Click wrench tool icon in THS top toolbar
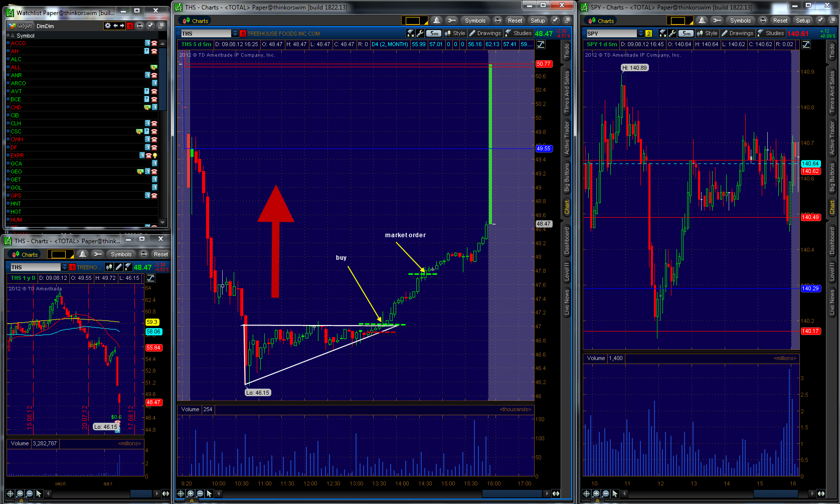The image size is (840, 504). pyautogui.click(x=452, y=21)
